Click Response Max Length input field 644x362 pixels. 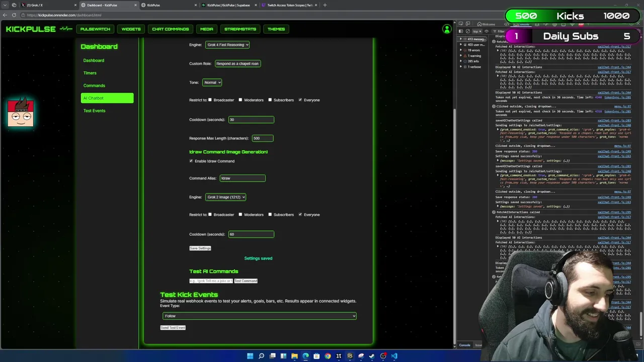pyautogui.click(x=263, y=138)
